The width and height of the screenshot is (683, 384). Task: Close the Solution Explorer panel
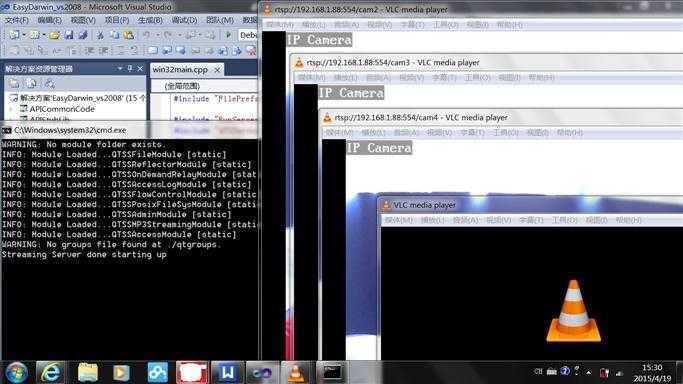pyautogui.click(x=140, y=68)
